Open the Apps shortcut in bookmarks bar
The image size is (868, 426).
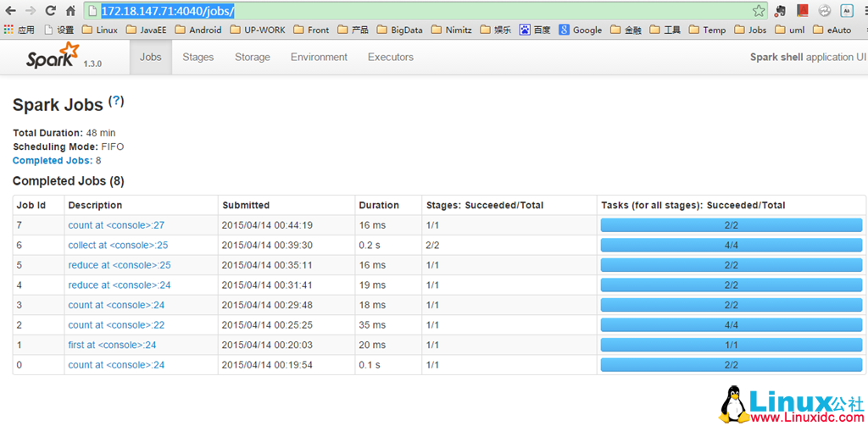tap(19, 30)
